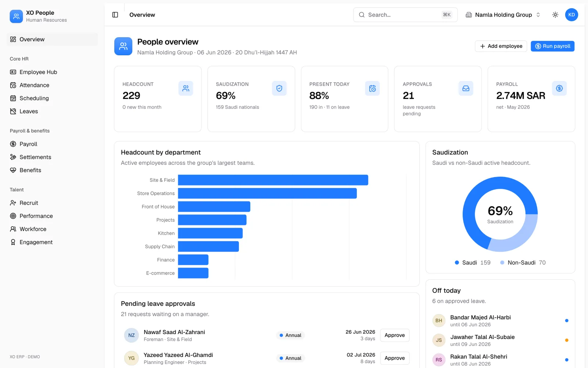Approve Yazeed Yazeed Al-Ghamdi's leave request

point(395,358)
